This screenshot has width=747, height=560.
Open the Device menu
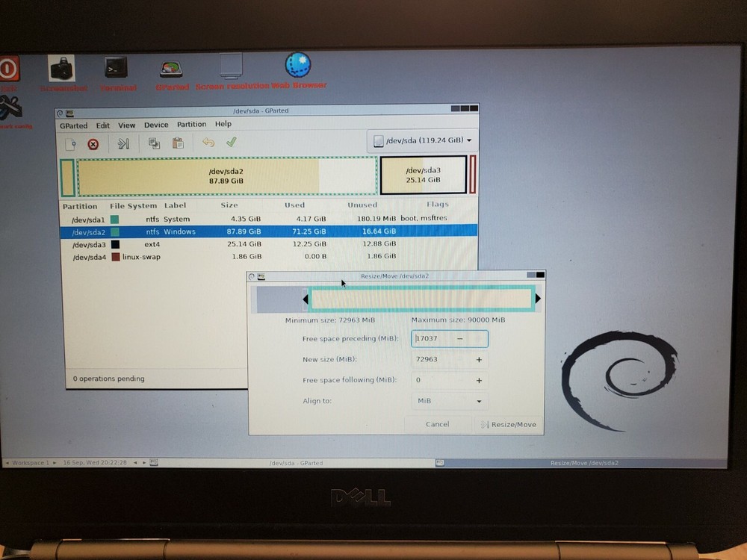pos(156,125)
